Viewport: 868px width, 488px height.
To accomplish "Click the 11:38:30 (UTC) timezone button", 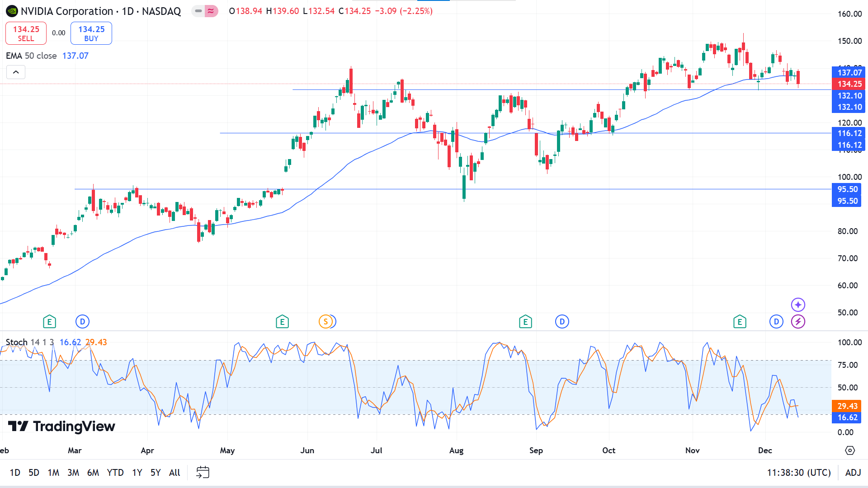I will 799,473.
